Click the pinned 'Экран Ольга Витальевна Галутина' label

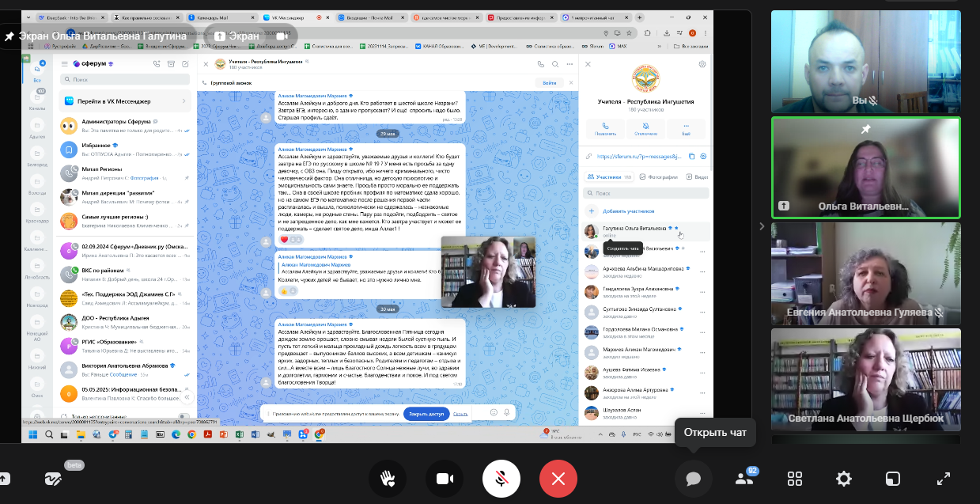click(x=95, y=36)
